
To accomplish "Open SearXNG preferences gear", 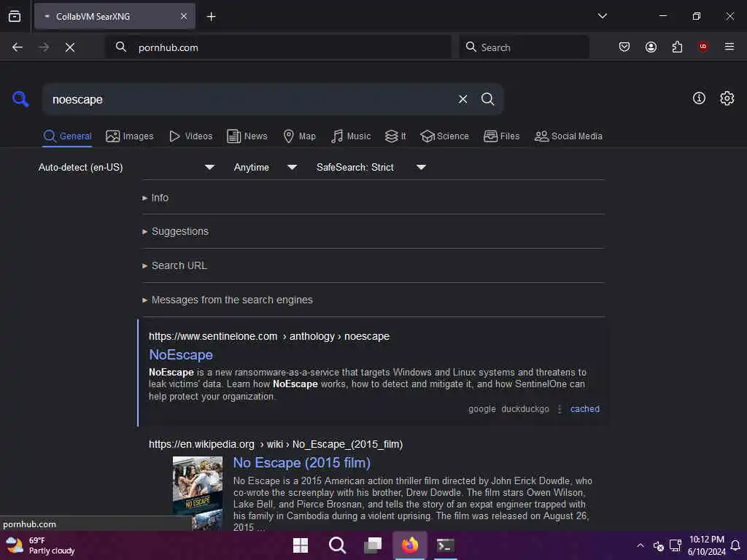I will point(727,98).
